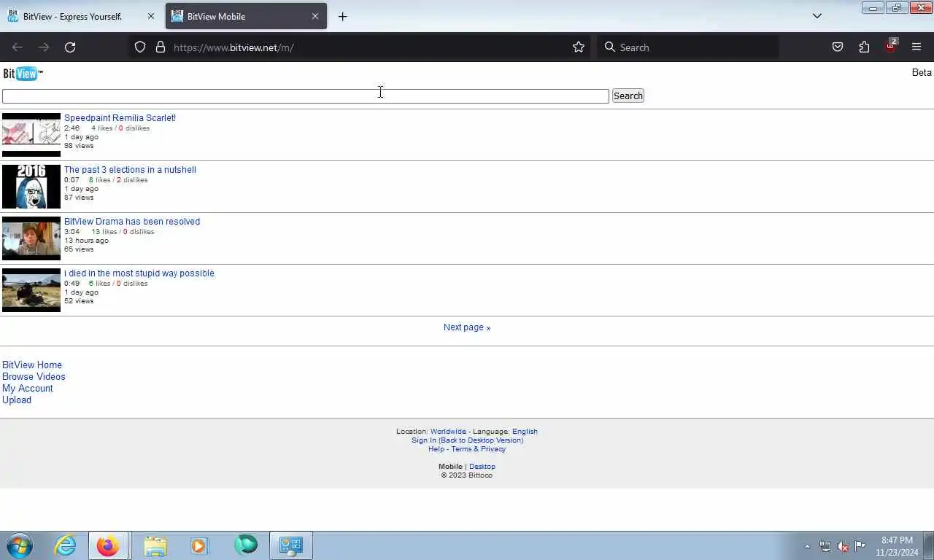Change location via Worldwide link
Screen dimensions: 934x560
tap(448, 432)
